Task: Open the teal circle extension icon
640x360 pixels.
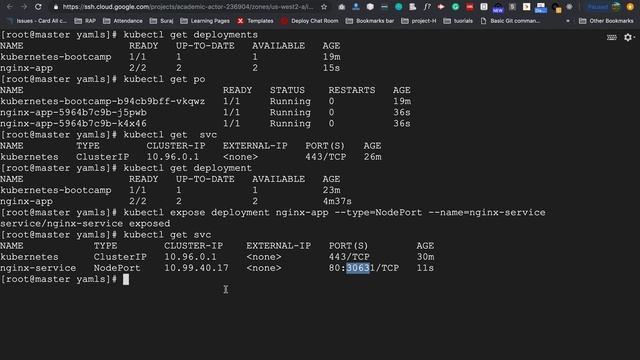Action: coord(399,7)
